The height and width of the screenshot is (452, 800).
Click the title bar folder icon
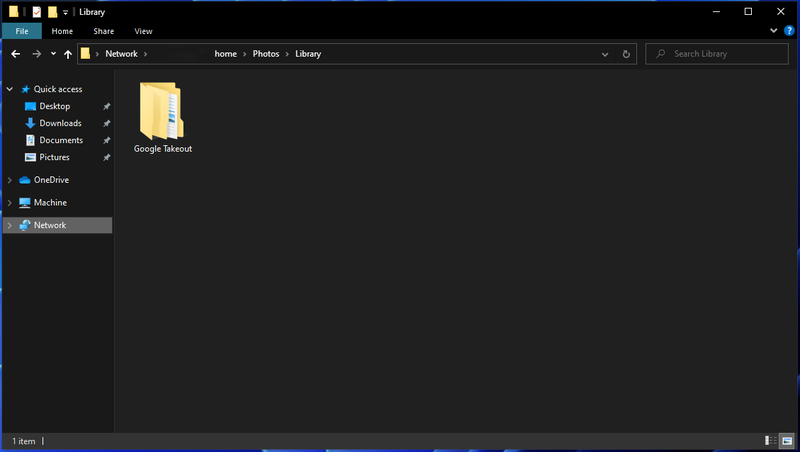14,11
